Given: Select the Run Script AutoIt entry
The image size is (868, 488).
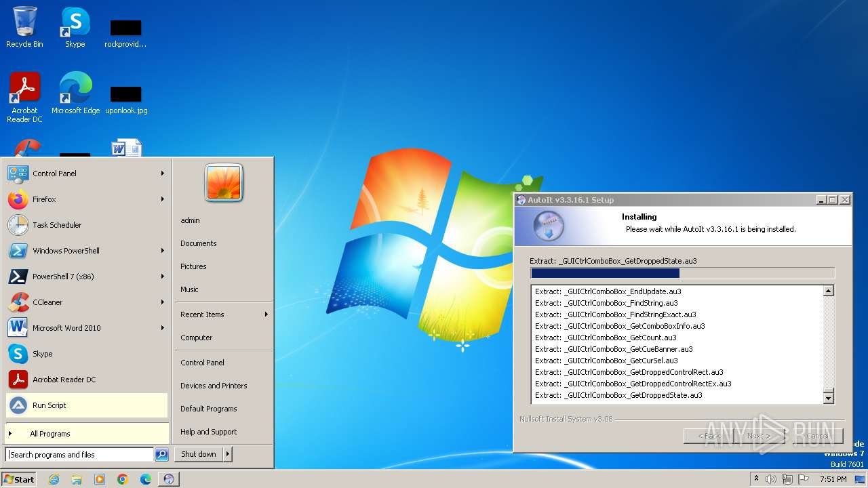Looking at the screenshot, I should (86, 405).
